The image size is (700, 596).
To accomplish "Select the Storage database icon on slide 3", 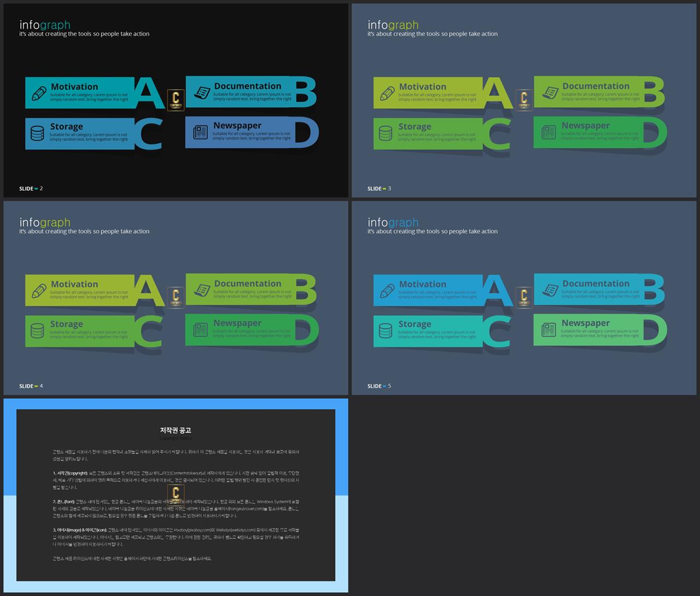I will click(386, 133).
